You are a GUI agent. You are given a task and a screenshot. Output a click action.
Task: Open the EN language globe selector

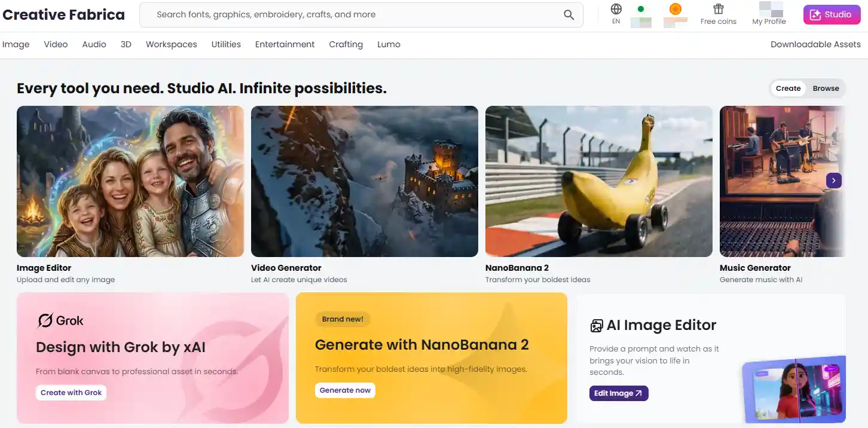(616, 10)
